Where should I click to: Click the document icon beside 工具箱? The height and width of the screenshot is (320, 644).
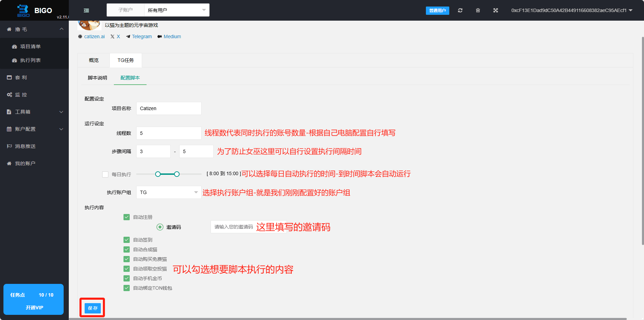(x=9, y=112)
